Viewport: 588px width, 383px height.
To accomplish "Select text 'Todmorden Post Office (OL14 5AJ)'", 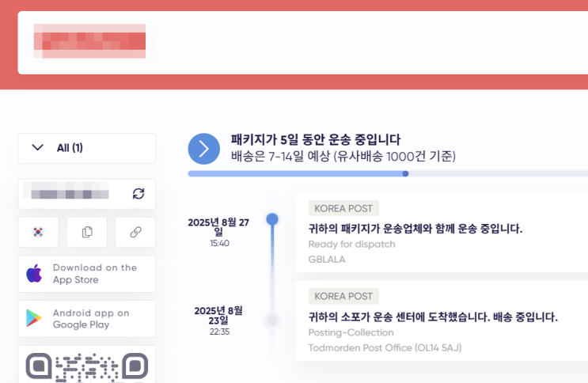I will click(x=385, y=347).
